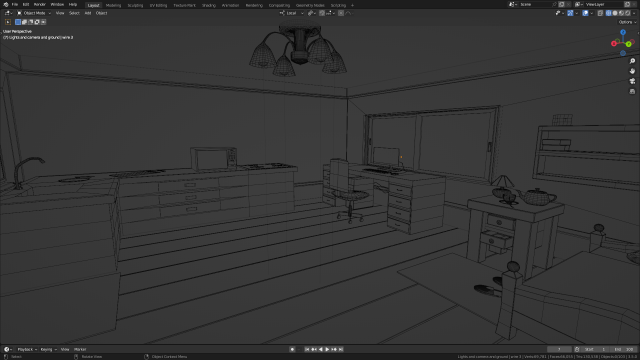Open the object type visibility dropdown
640x360 pixels.
point(560,13)
